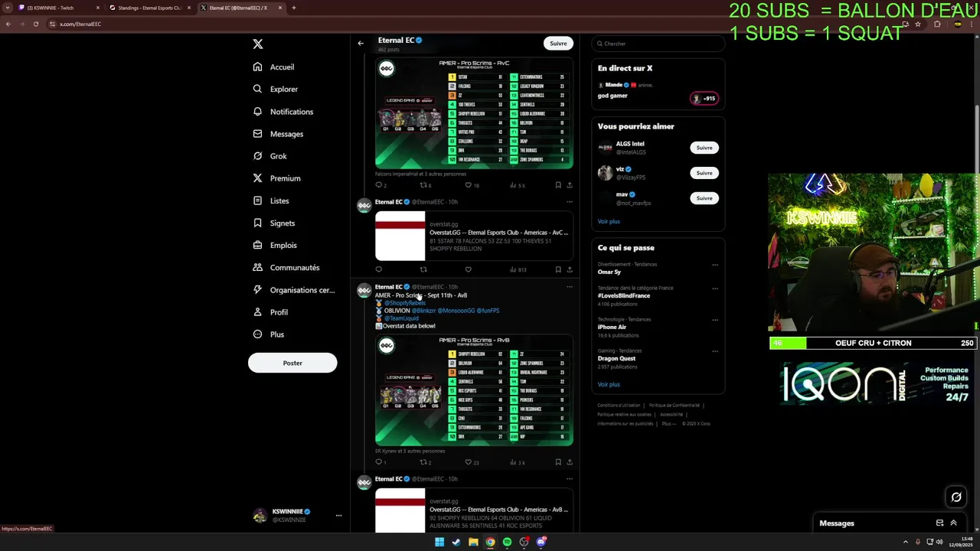Compose new message in Messages drawer

(x=939, y=523)
